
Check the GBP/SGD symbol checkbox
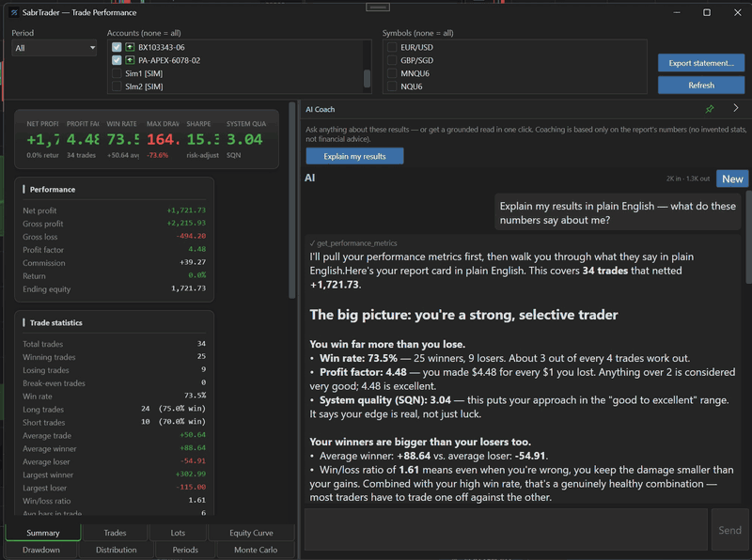pyautogui.click(x=392, y=60)
